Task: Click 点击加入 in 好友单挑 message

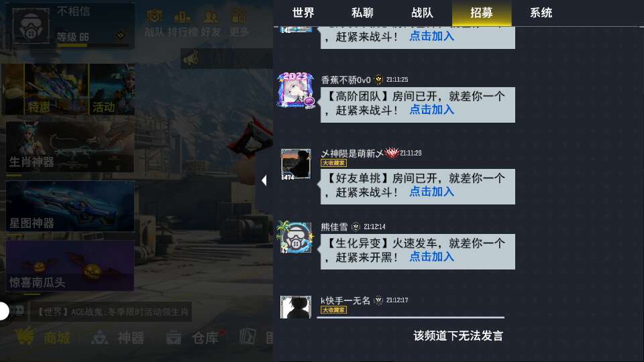Action: pyautogui.click(x=431, y=192)
